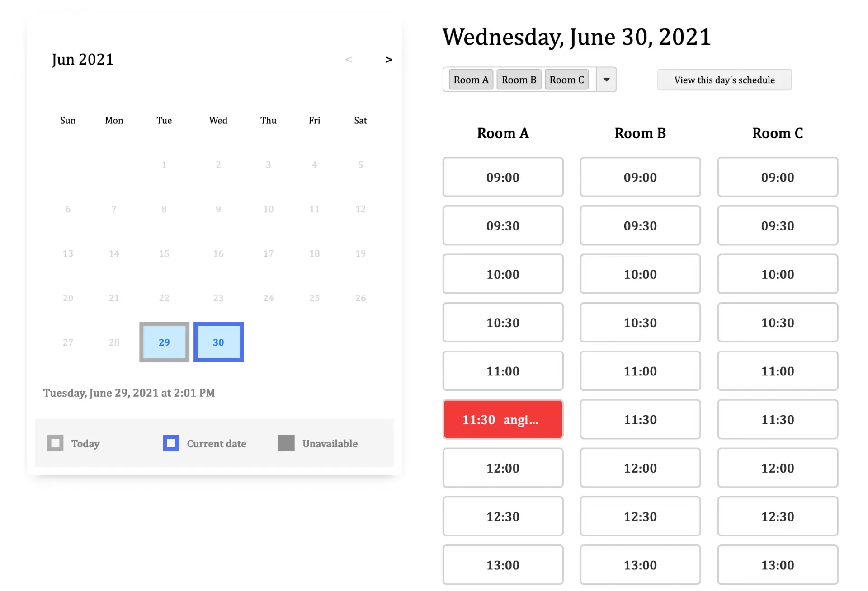Book the 12:00 slot in Room C
Image resolution: width=868 pixels, height=591 pixels.
[x=778, y=468]
